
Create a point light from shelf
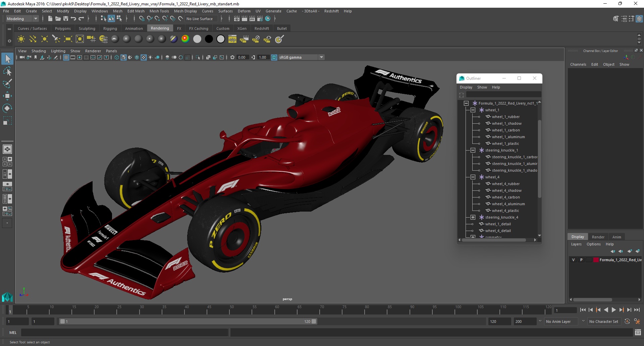45,39
